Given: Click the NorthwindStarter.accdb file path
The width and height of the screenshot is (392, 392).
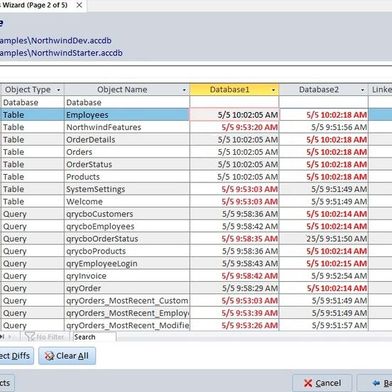Looking at the screenshot, I should tap(61, 53).
